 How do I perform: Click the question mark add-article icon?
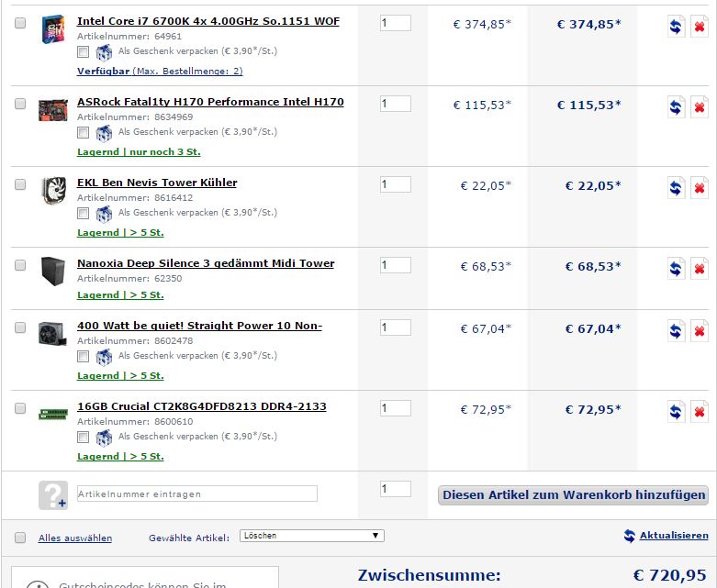pos(53,494)
